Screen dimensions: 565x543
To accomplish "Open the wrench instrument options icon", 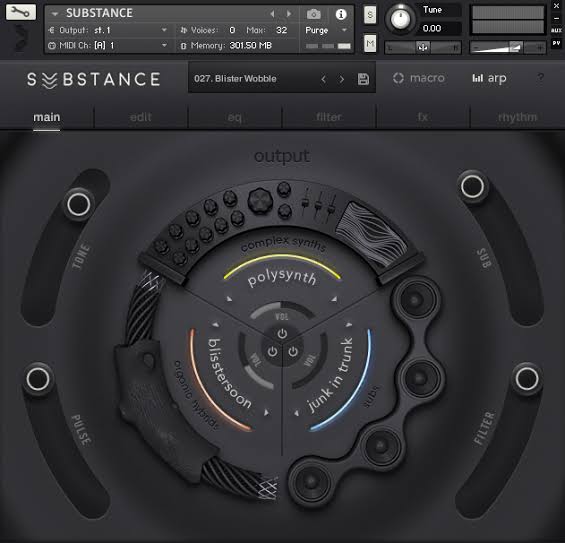I will tap(21, 12).
